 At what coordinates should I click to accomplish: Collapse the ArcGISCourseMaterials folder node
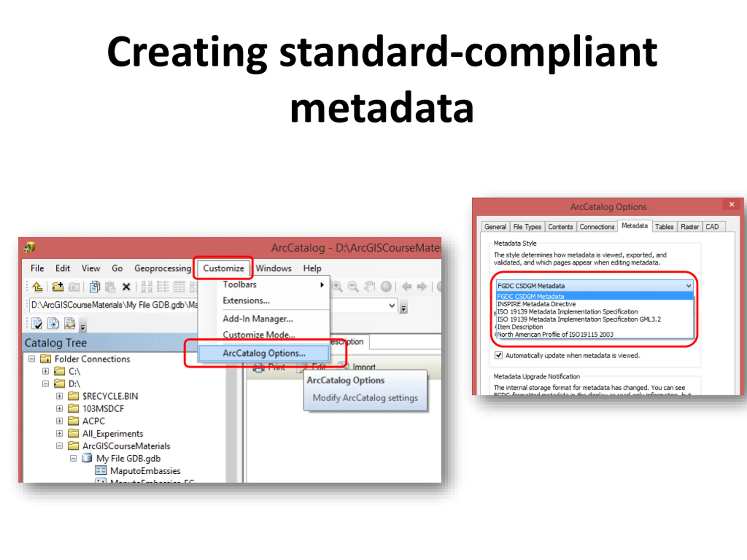(x=60, y=446)
